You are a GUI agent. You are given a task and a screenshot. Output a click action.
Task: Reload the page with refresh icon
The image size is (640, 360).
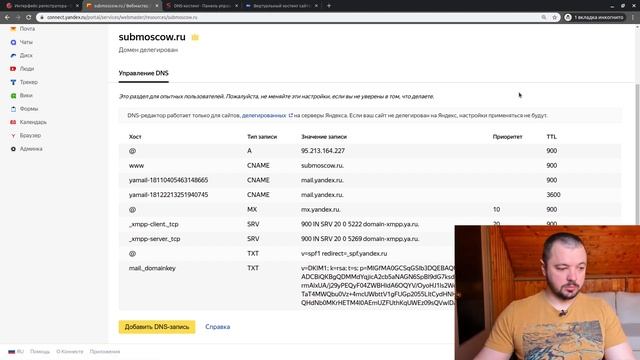29,17
